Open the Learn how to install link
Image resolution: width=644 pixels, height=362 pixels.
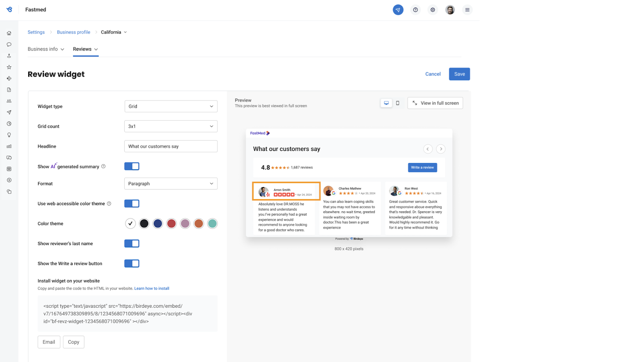point(152,288)
